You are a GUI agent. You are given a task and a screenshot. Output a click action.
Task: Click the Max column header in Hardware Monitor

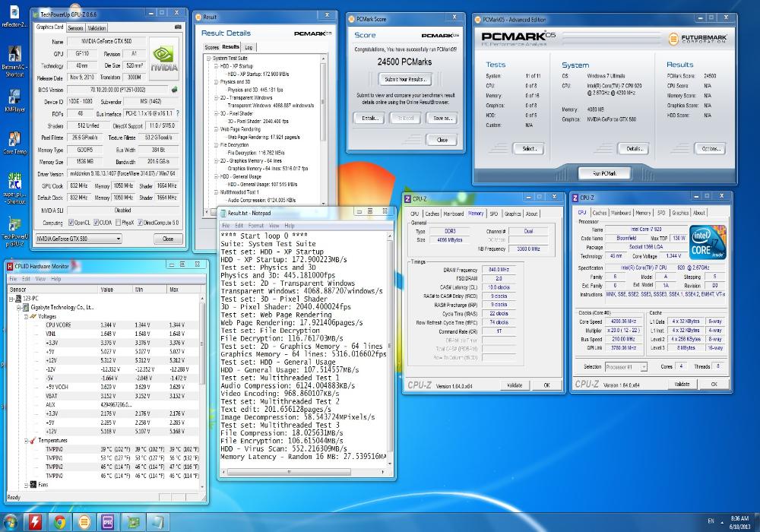182,290
